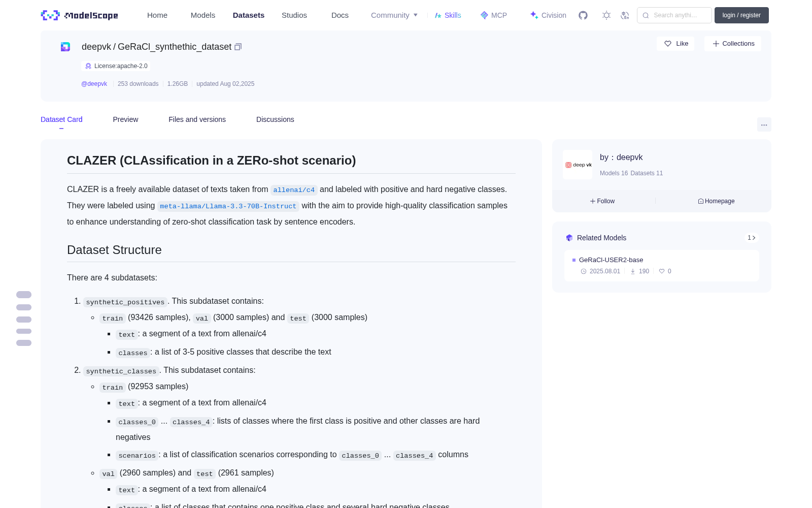Screen dimensions: 812x508
Task: Go to the Home page
Action: click(157, 15)
